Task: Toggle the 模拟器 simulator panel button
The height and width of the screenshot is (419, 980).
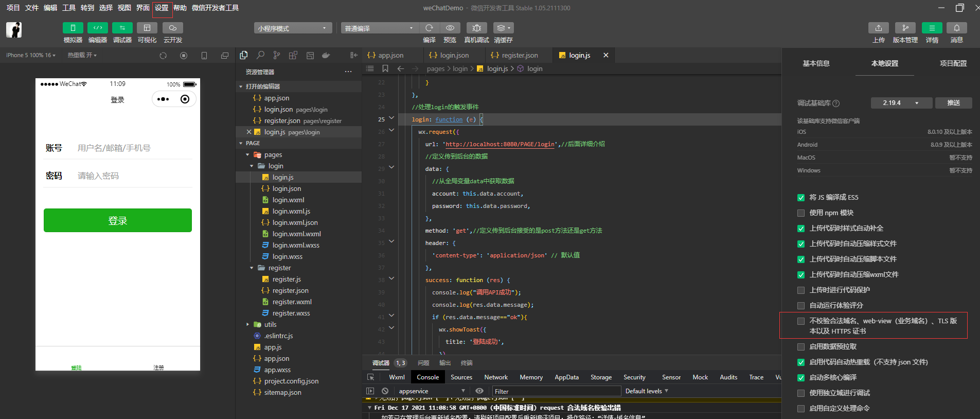Action: [73, 28]
